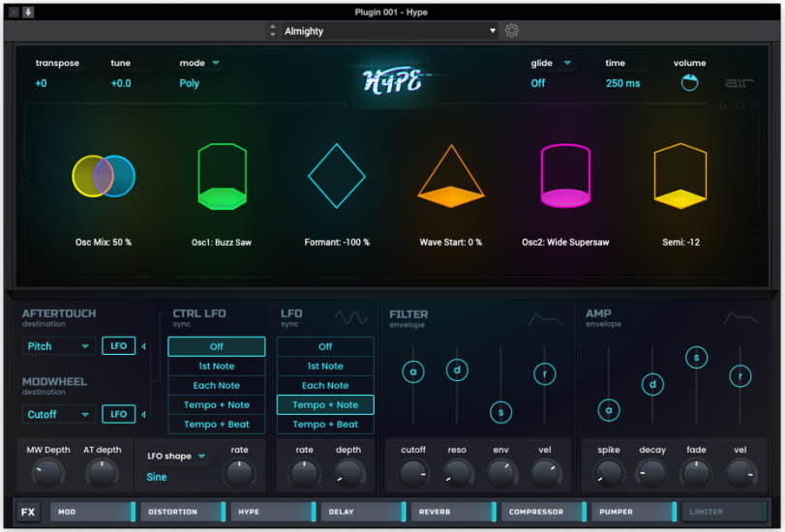The height and width of the screenshot is (532, 785).
Task: Select the magenta Osc2 Wide Supersaw cylinder
Action: (x=565, y=176)
